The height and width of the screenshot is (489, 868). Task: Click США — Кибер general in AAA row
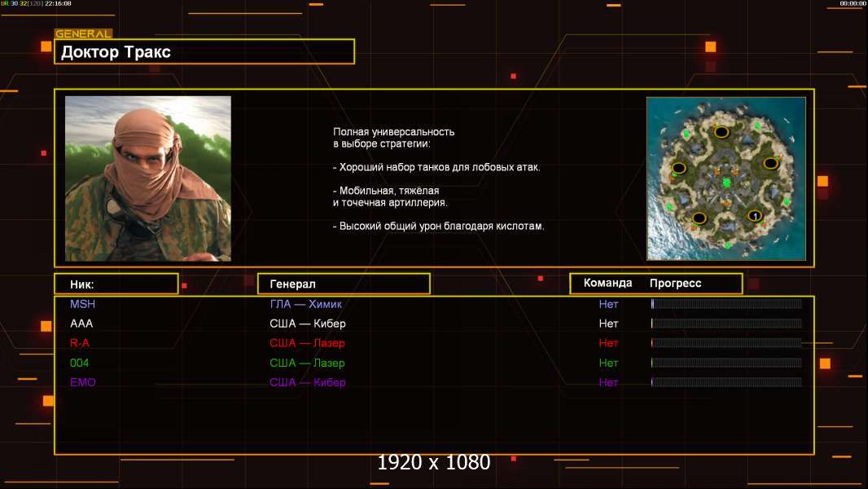(308, 324)
